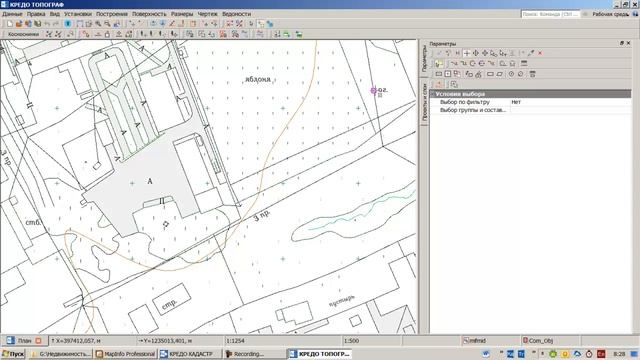Click the Косерсники toolbar button

(23, 34)
